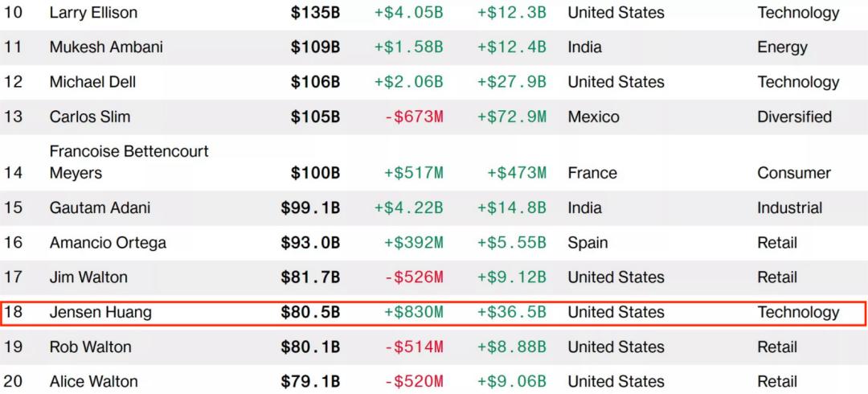Click Mexico in Carlos Slim's row
Image resolution: width=868 pixels, height=394 pixels.
pyautogui.click(x=593, y=117)
